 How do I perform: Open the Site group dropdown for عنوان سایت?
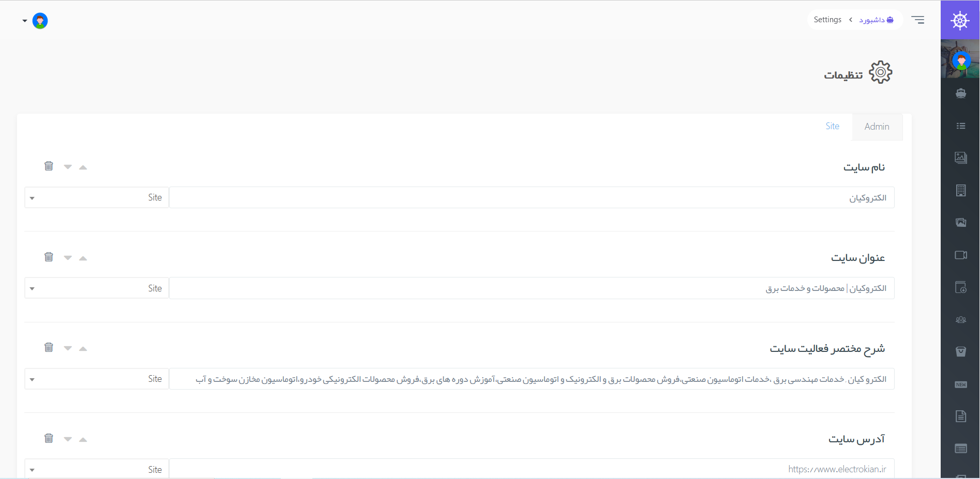(x=97, y=288)
